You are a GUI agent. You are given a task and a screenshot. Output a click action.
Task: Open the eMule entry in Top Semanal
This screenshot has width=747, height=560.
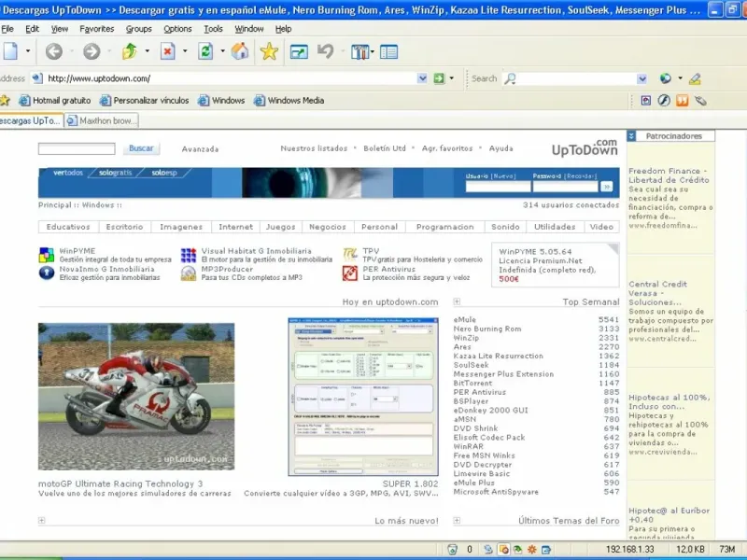465,319
